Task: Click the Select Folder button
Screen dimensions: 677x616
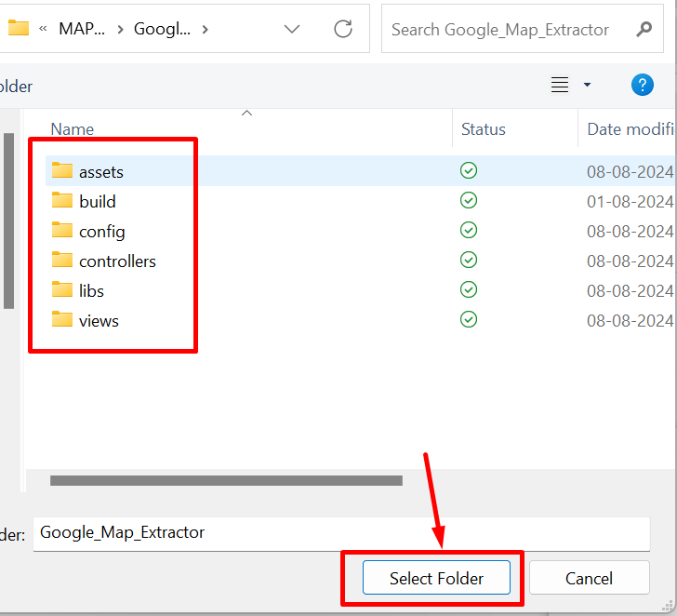Action: click(x=436, y=578)
